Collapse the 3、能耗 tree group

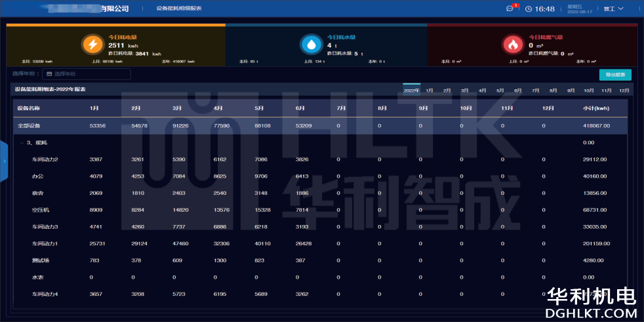[22, 142]
